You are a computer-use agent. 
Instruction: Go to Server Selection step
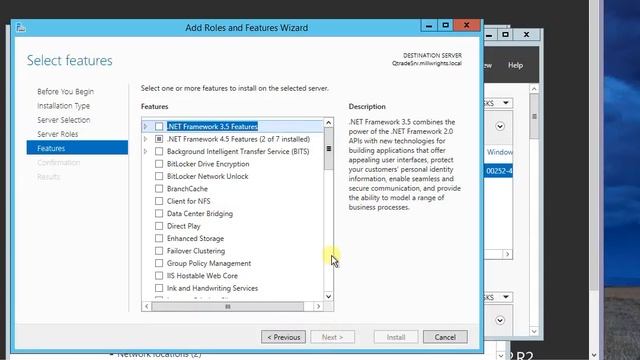(64, 120)
